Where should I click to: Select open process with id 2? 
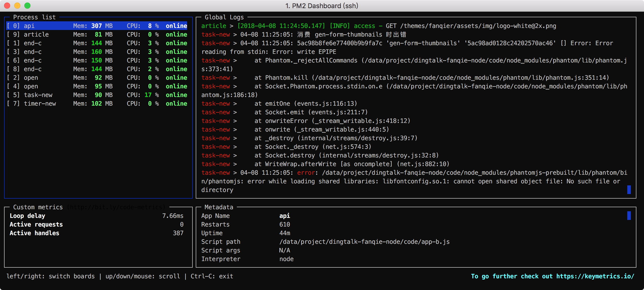coord(96,78)
